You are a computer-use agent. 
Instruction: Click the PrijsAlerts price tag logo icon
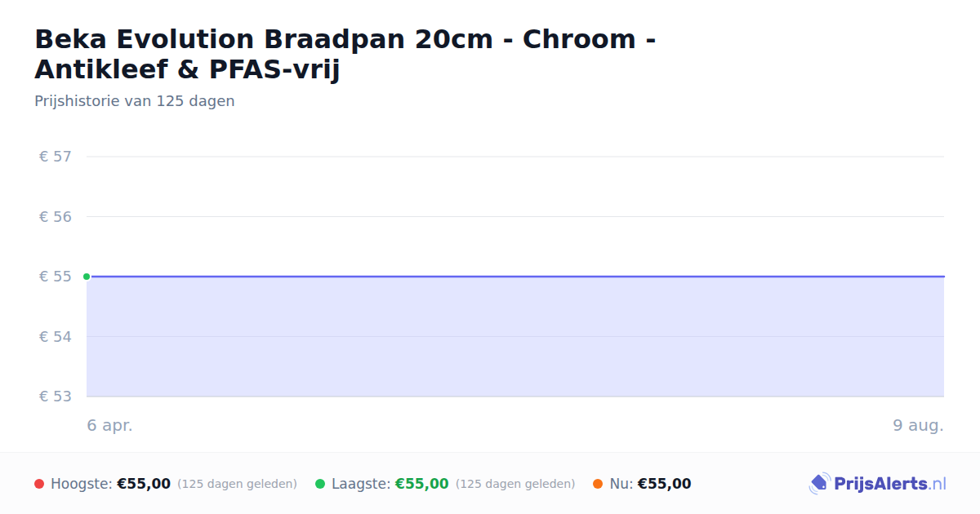(819, 484)
